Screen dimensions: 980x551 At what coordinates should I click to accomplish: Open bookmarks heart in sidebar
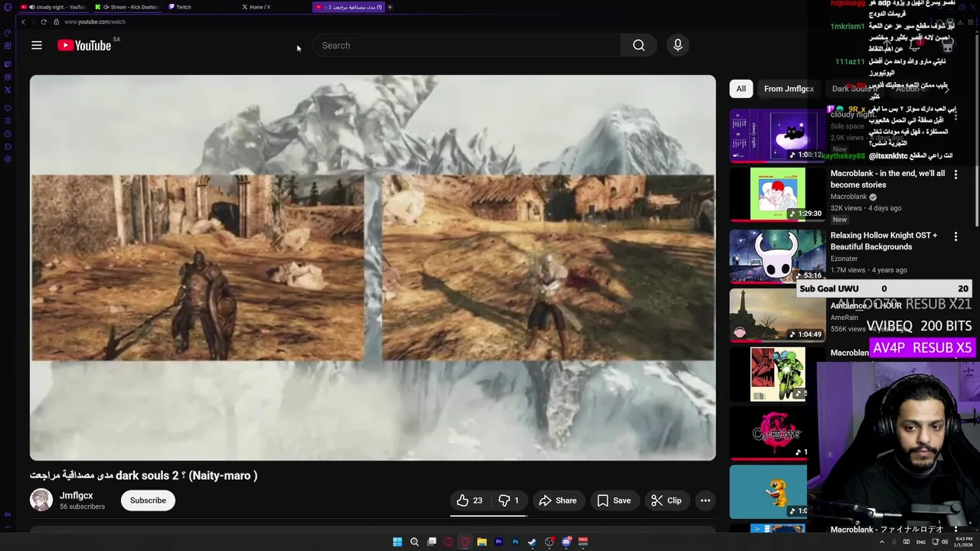point(8,108)
